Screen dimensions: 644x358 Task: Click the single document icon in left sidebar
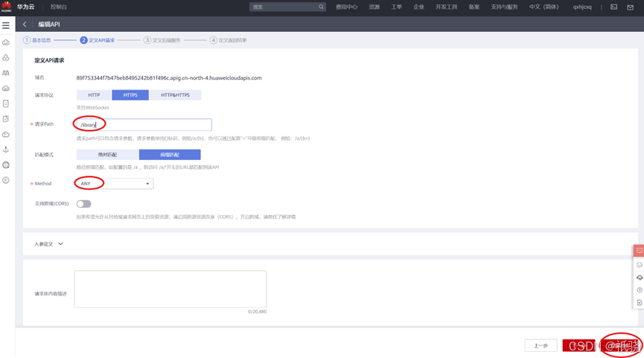[6, 103]
